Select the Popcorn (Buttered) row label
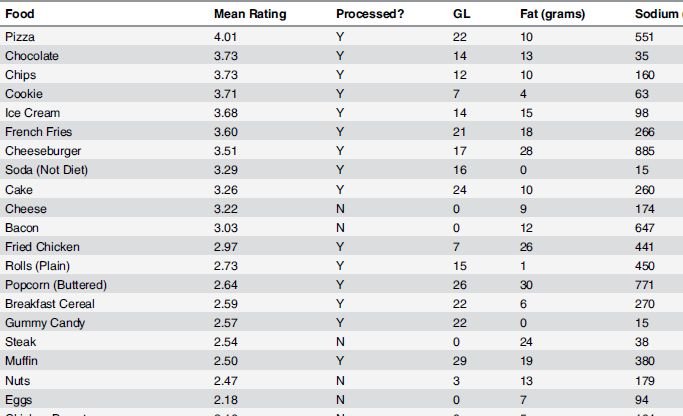Viewport: 683px width, 416px height. coord(56,285)
